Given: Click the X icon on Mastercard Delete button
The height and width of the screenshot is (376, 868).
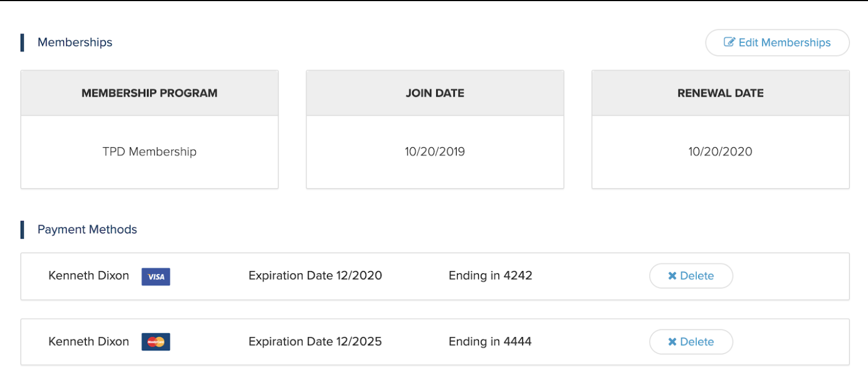Looking at the screenshot, I should coord(672,342).
